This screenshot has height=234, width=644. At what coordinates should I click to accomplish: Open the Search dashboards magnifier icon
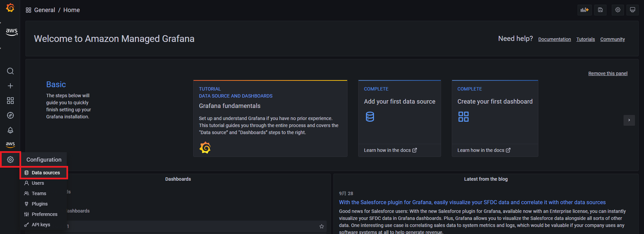click(10, 71)
